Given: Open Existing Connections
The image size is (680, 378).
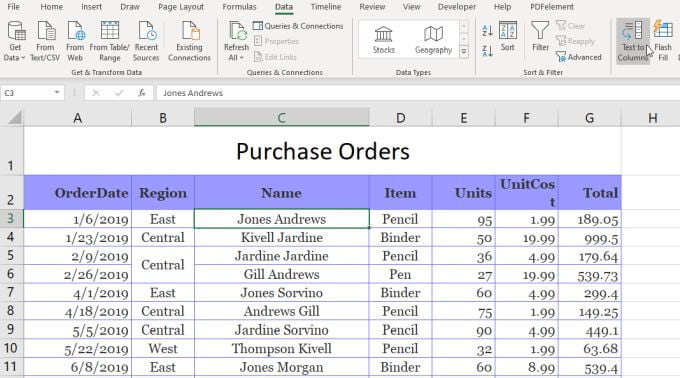Looking at the screenshot, I should pos(190,42).
